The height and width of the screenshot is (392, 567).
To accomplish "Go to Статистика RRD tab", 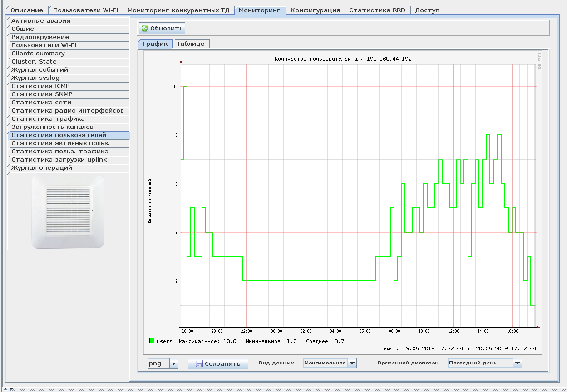I will click(x=377, y=10).
